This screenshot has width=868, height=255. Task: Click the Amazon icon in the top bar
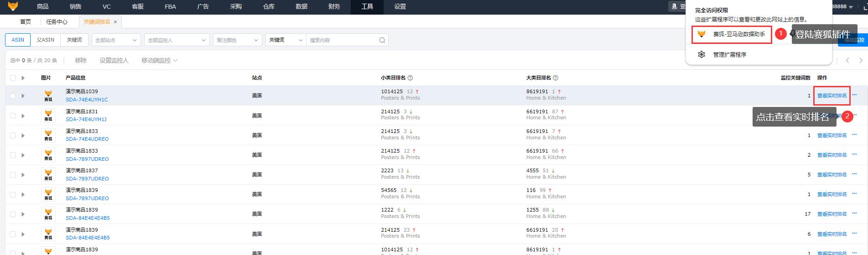click(674, 6)
